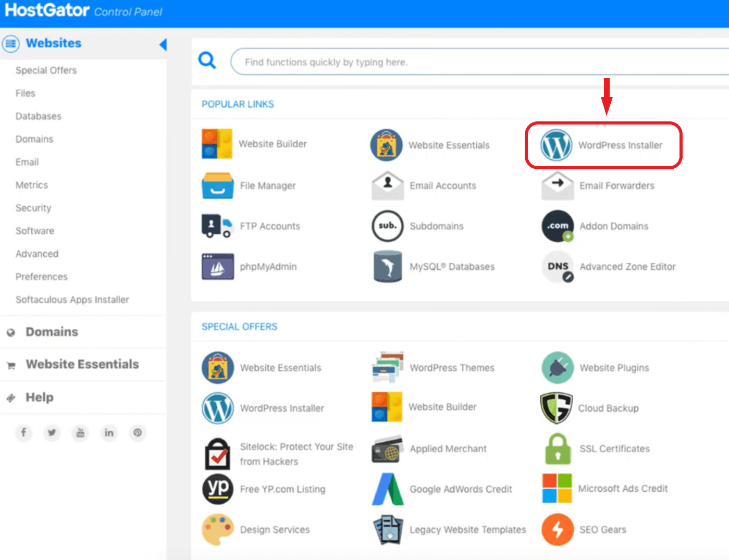Open the Cloud Backup shield icon

(x=557, y=408)
